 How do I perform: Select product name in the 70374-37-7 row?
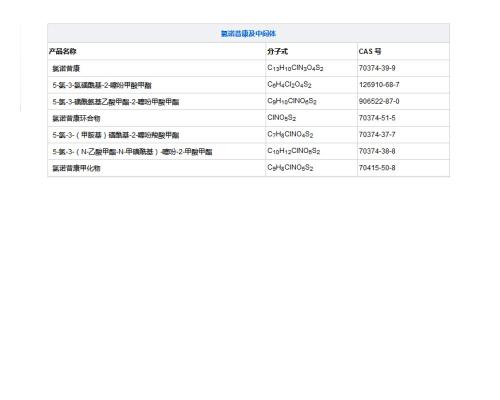pyautogui.click(x=116, y=135)
